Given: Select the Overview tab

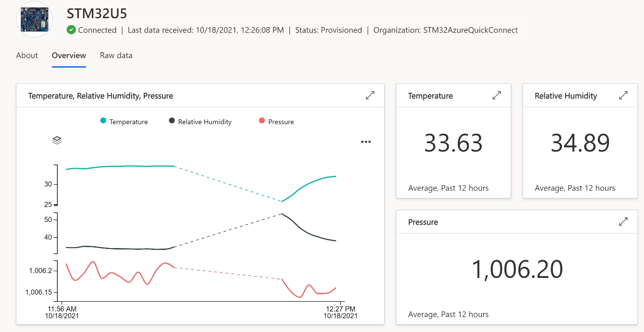Looking at the screenshot, I should coord(69,55).
